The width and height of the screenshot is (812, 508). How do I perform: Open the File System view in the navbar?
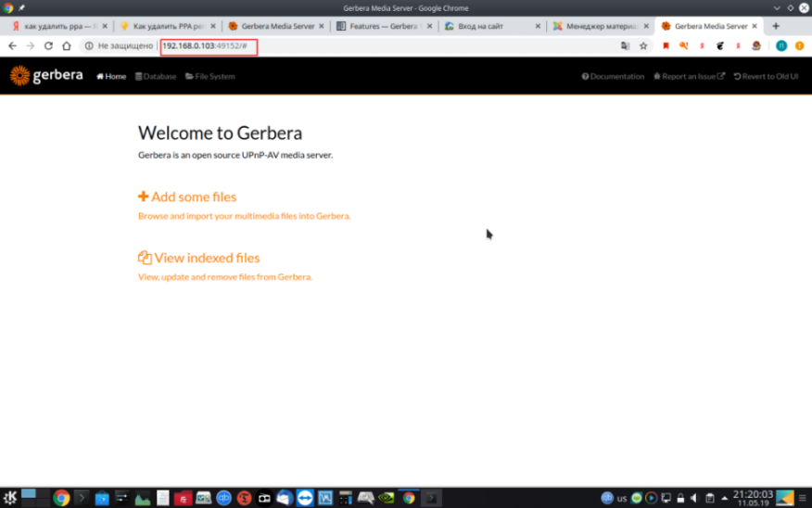click(x=210, y=76)
